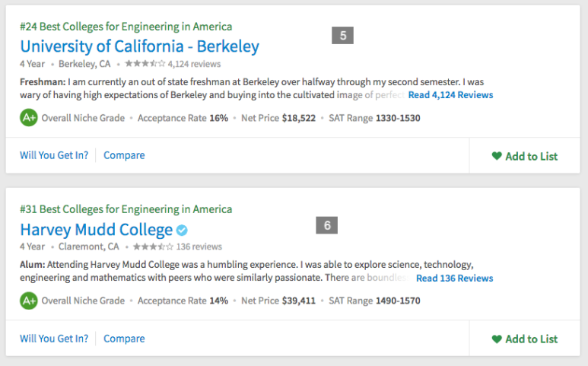Click the A+ grade badge for Harvey Mudd
Screen dimensions: 588x366
coord(29,301)
